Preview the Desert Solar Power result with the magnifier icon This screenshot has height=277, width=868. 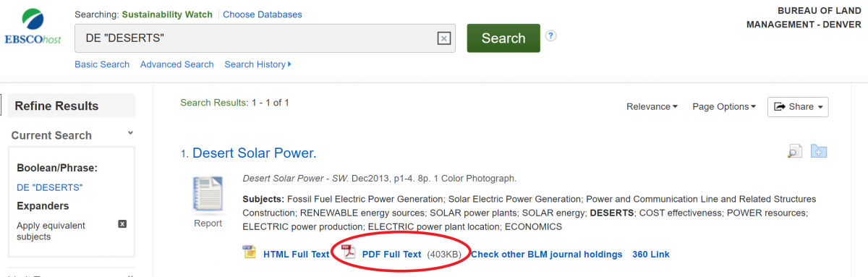tap(795, 151)
